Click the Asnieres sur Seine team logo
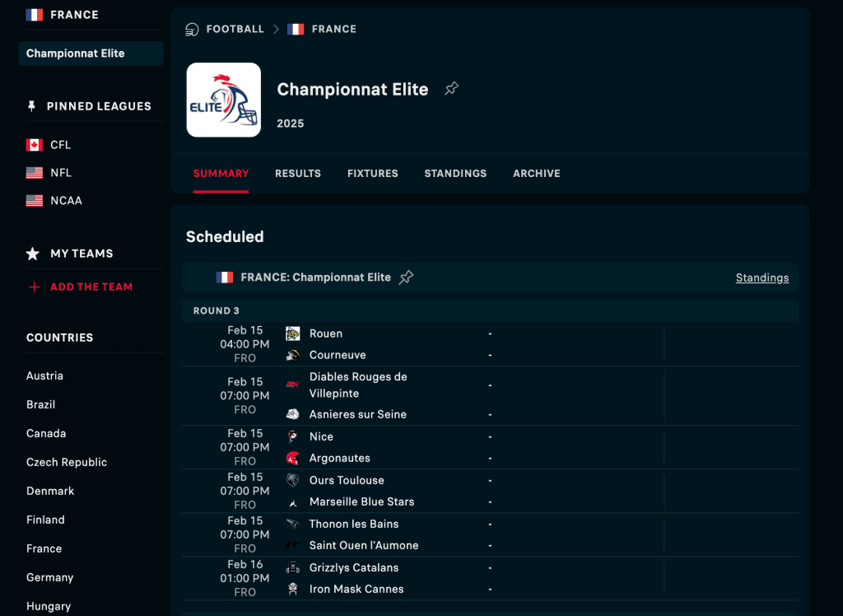843x616 pixels. (x=292, y=414)
